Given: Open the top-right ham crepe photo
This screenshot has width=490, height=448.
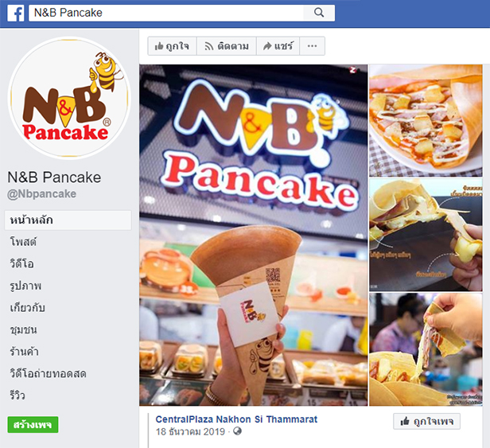Looking at the screenshot, I should pyautogui.click(x=426, y=121).
